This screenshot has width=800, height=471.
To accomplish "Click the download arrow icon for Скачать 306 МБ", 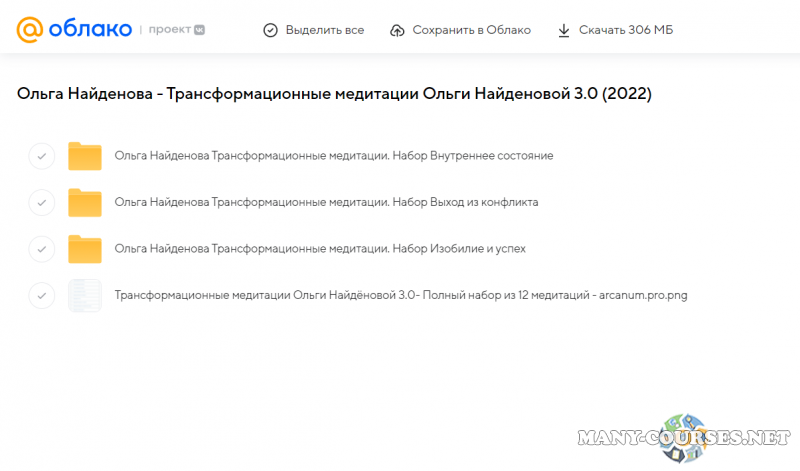I will [x=564, y=30].
